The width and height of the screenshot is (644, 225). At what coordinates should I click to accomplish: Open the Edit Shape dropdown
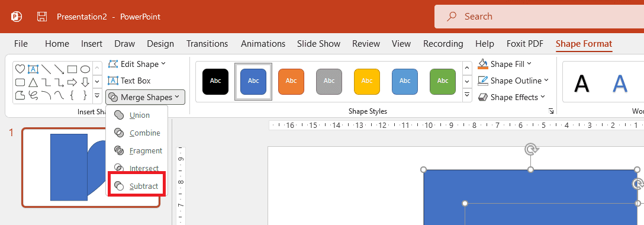137,64
